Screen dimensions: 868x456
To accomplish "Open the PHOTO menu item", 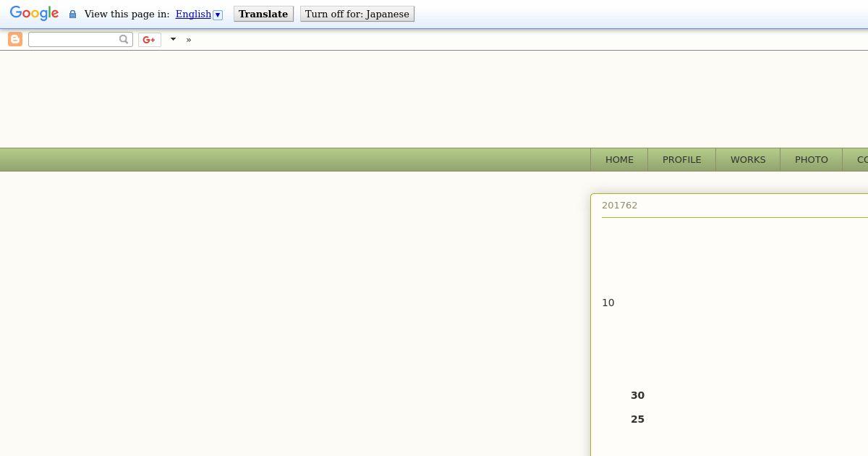I will (812, 159).
